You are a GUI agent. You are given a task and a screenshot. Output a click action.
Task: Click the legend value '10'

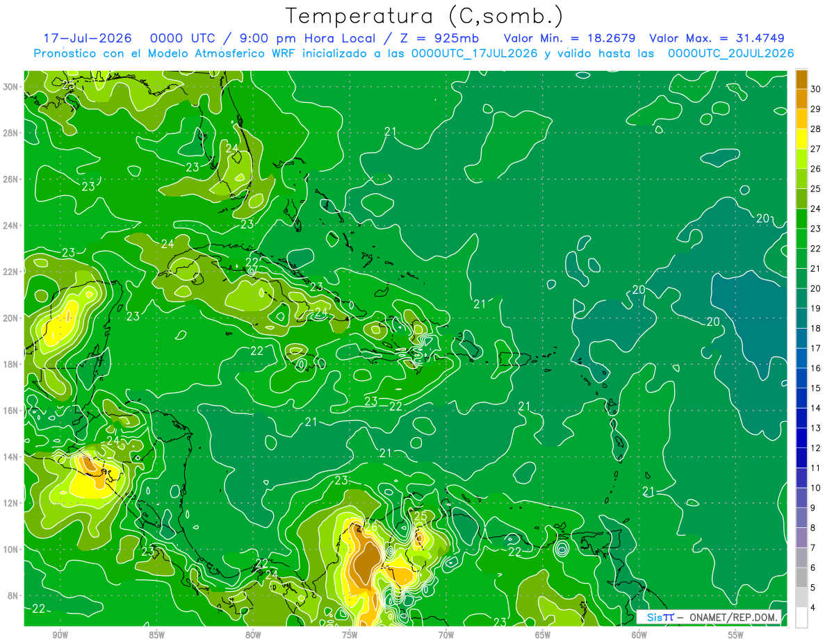click(816, 488)
